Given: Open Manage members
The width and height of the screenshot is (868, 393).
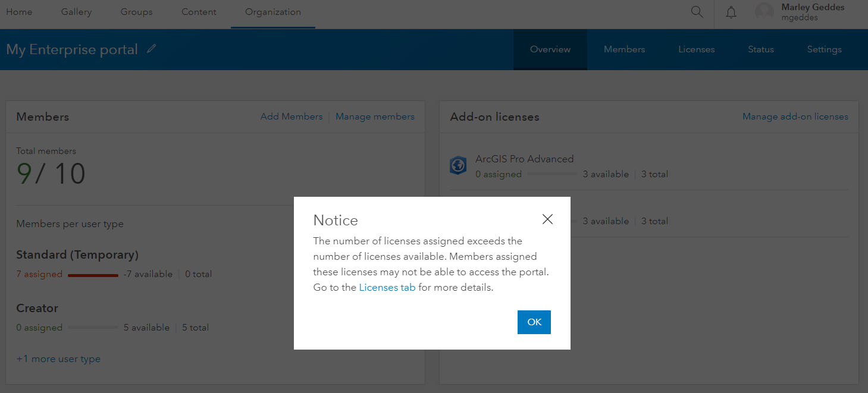Looking at the screenshot, I should pyautogui.click(x=375, y=116).
